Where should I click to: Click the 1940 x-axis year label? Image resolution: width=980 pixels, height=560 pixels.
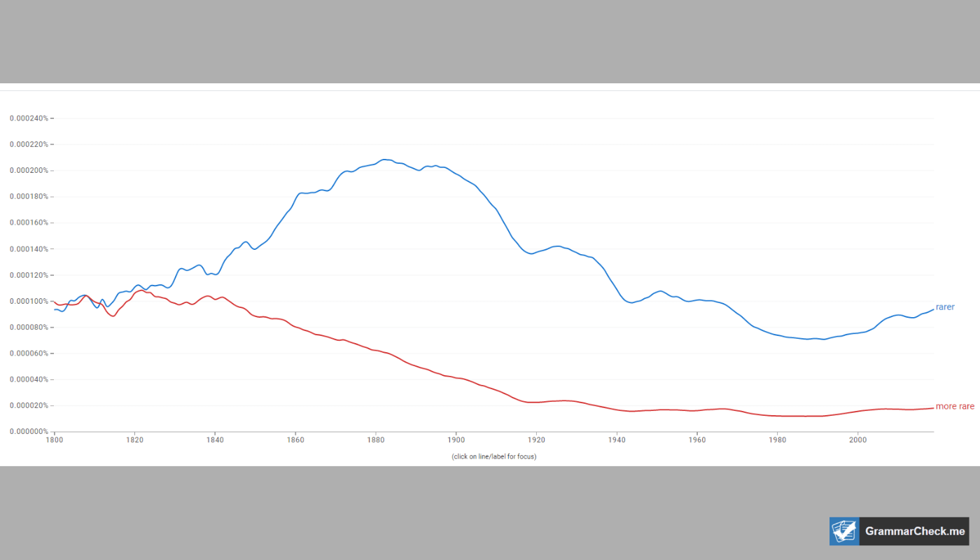coord(617,440)
